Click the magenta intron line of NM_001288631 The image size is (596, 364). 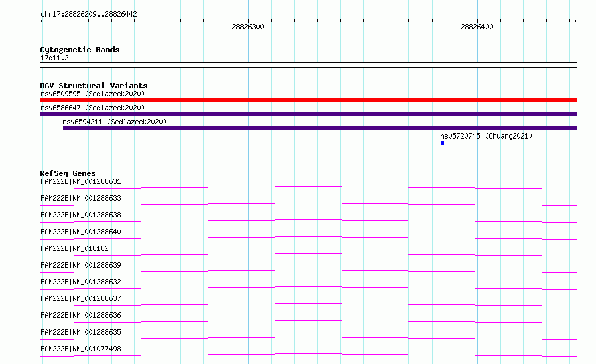(x=308, y=187)
